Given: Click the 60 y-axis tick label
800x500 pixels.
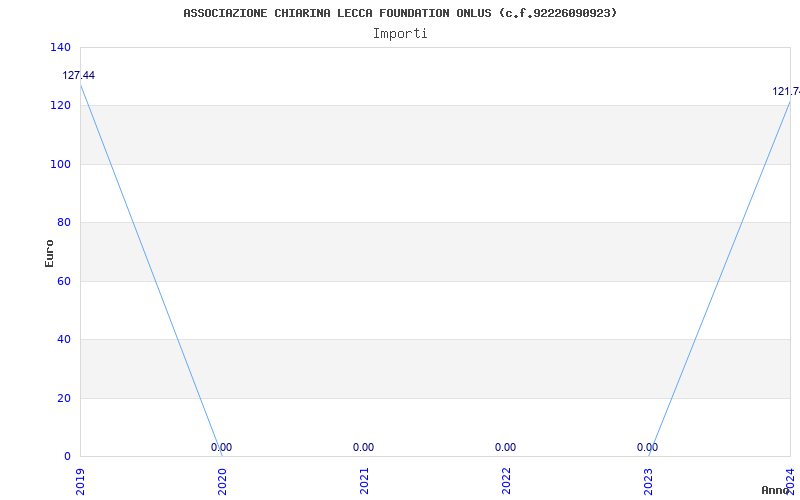Looking at the screenshot, I should coord(64,281).
